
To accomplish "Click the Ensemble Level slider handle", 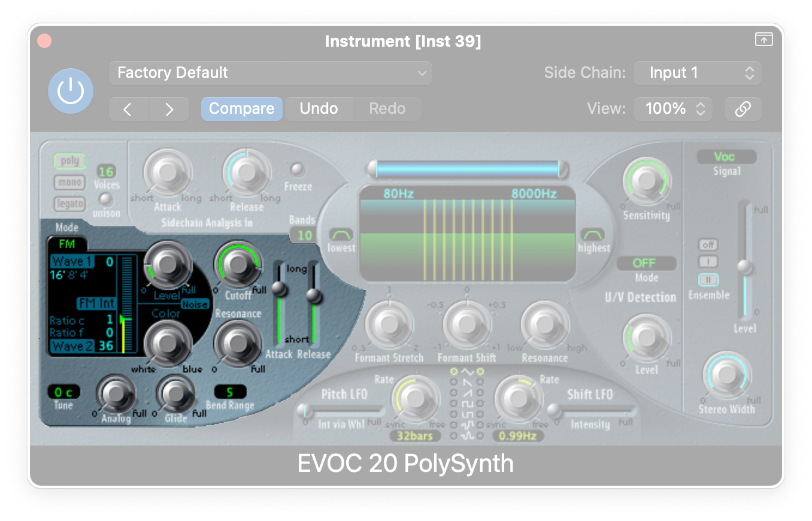I will [744, 267].
